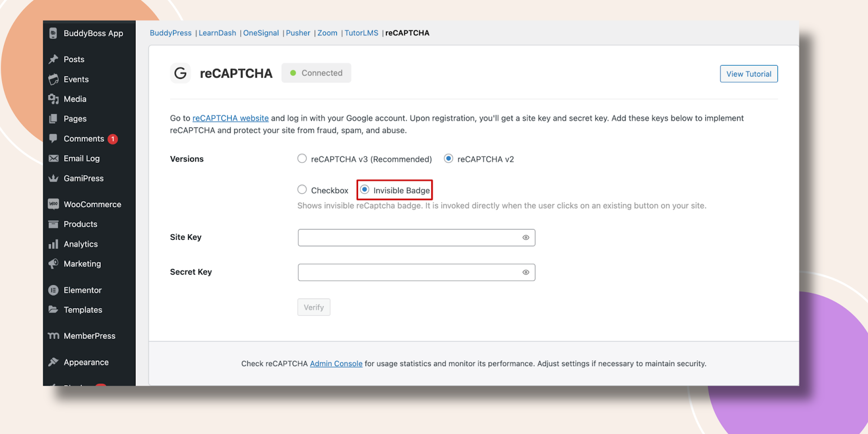Reveal Secret Key using the eye icon
The image size is (868, 434).
click(526, 272)
